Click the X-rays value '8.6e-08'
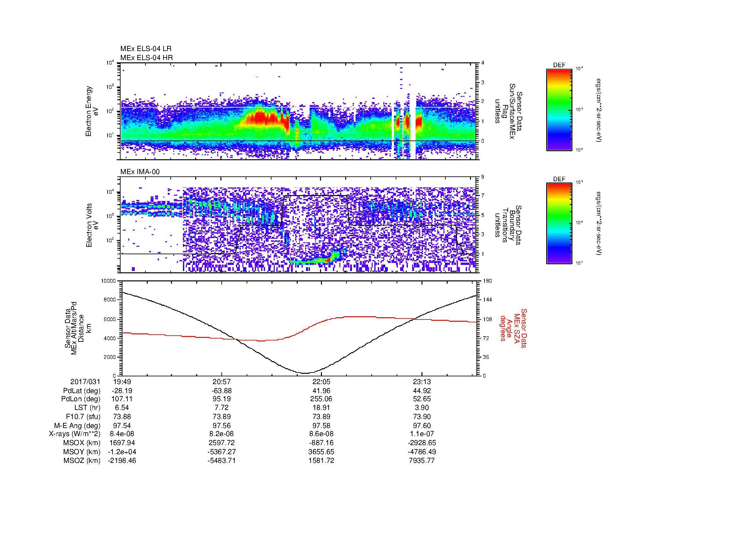756x534 pixels. pyautogui.click(x=321, y=434)
